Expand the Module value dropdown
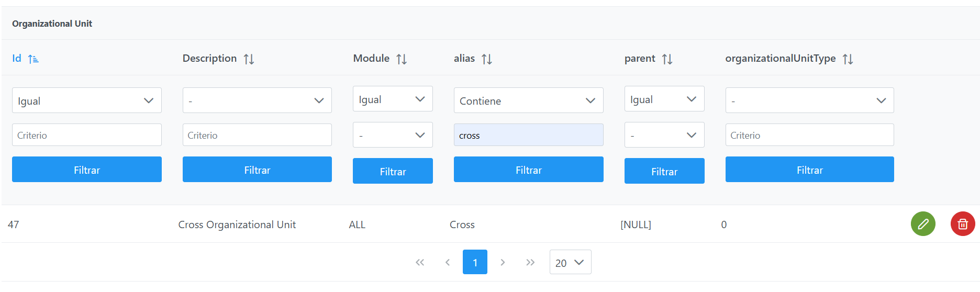This screenshot has height=292, width=980. coord(393,135)
